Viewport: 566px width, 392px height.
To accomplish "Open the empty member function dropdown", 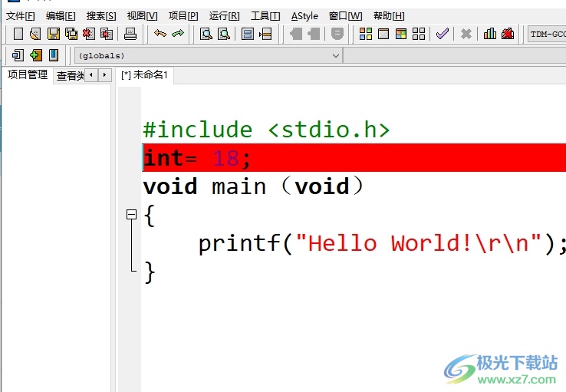I will (x=455, y=55).
